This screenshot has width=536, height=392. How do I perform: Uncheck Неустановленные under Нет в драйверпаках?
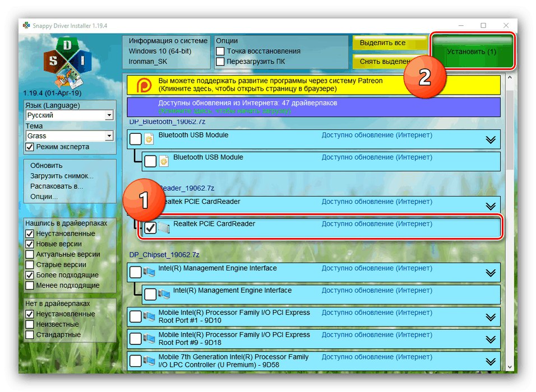(30, 314)
